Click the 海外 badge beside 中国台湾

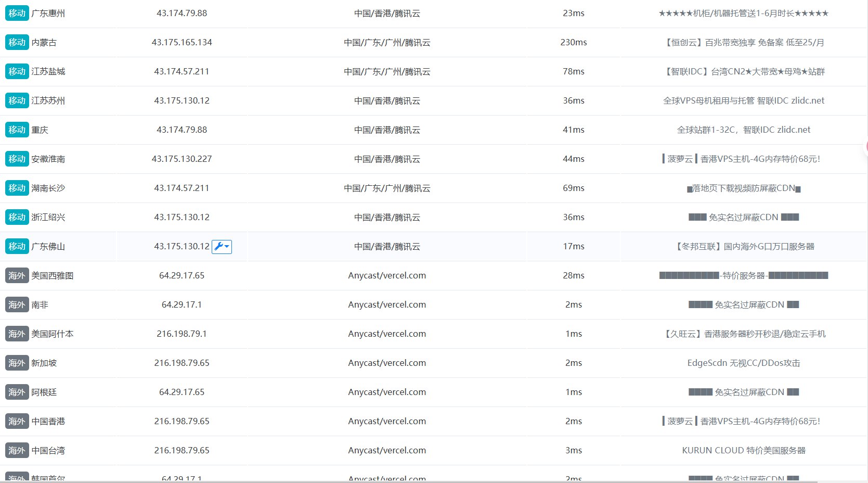(x=17, y=451)
